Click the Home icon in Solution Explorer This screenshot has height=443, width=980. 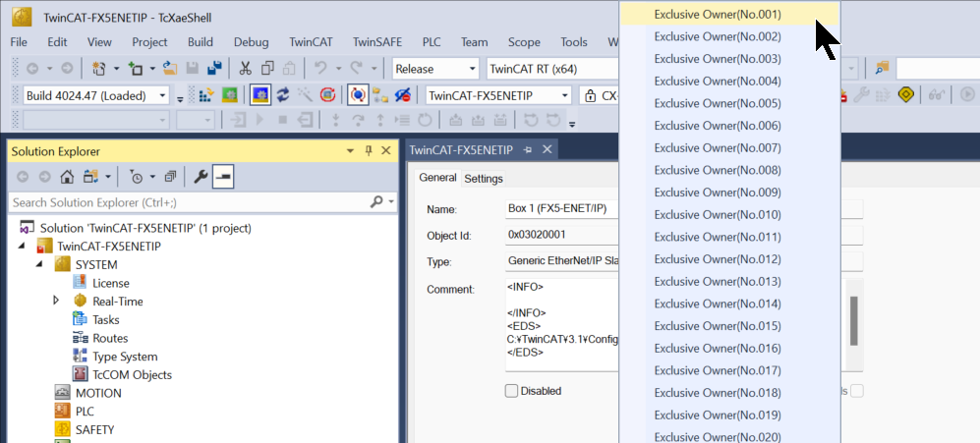coord(68,177)
